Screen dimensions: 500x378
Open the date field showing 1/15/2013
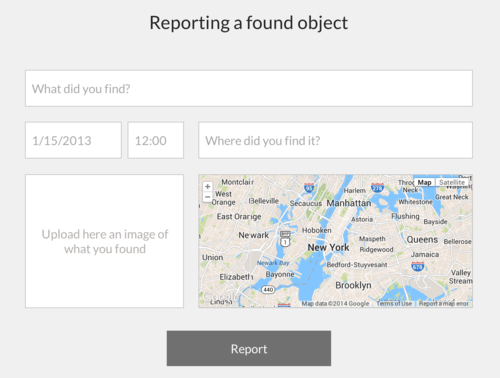click(73, 140)
